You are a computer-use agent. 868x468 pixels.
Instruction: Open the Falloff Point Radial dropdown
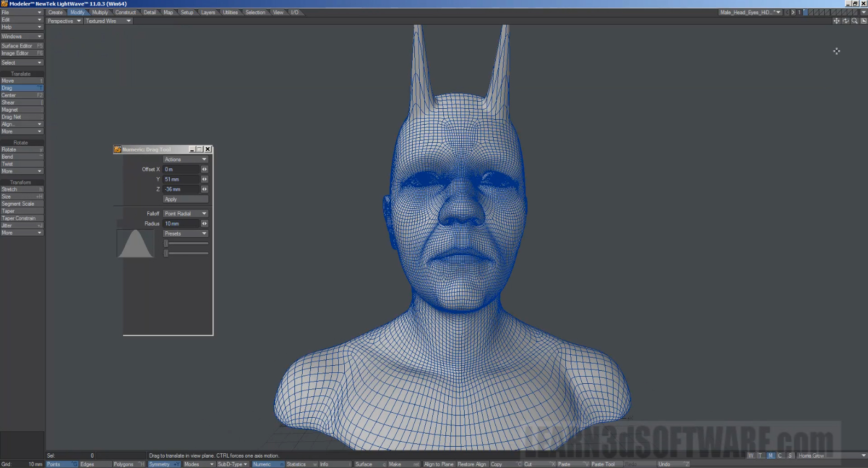click(x=186, y=214)
